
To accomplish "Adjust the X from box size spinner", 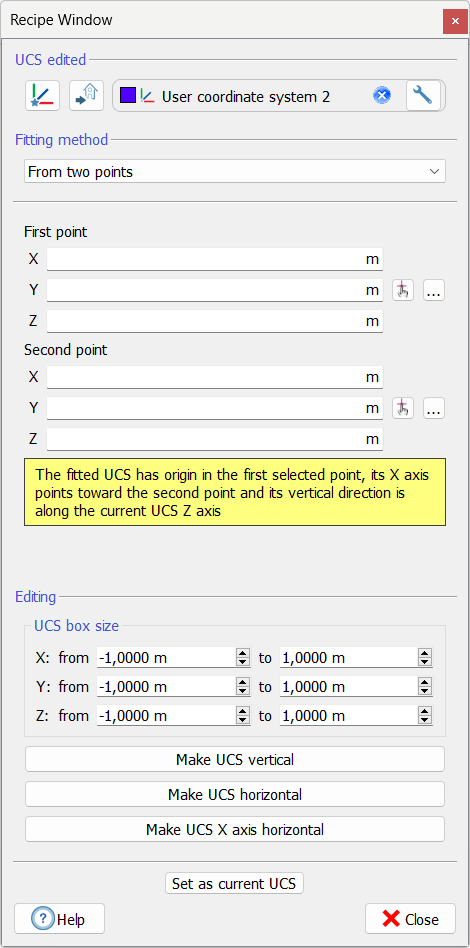I will (243, 658).
